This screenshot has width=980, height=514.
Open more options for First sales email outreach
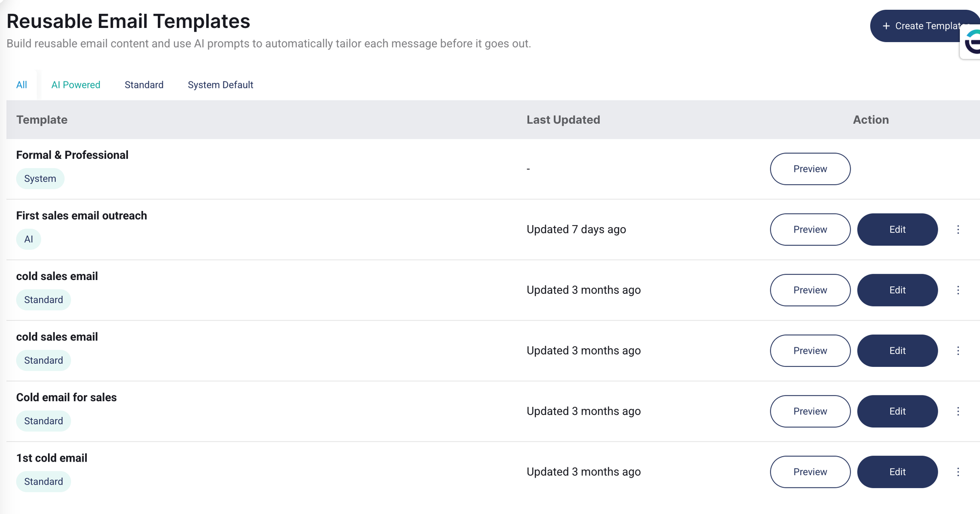point(958,230)
